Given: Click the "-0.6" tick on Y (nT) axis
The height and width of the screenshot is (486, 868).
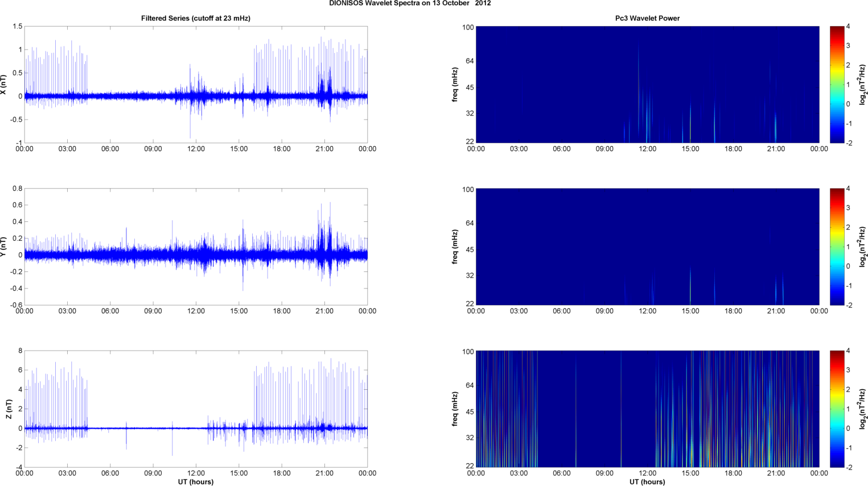Looking at the screenshot, I should click(x=15, y=306).
